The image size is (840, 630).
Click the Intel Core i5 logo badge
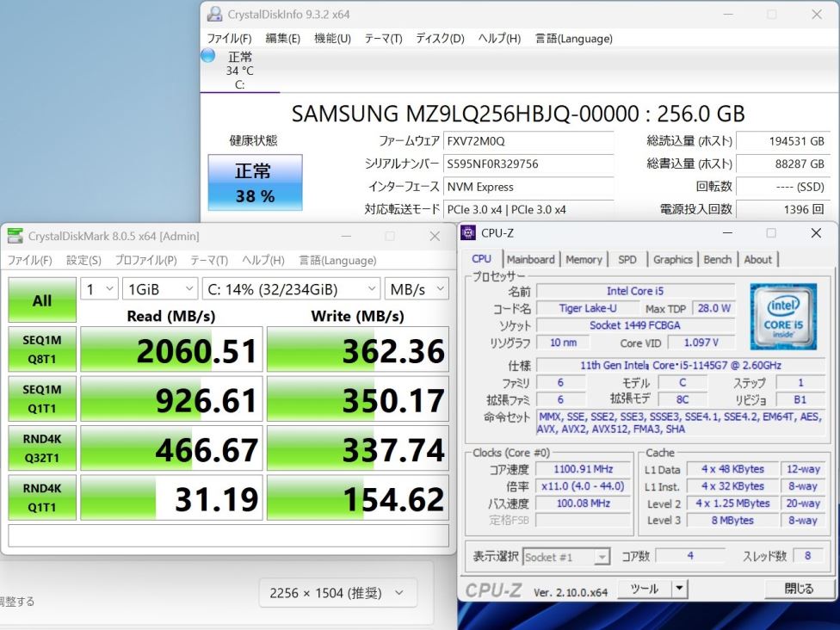coord(783,317)
